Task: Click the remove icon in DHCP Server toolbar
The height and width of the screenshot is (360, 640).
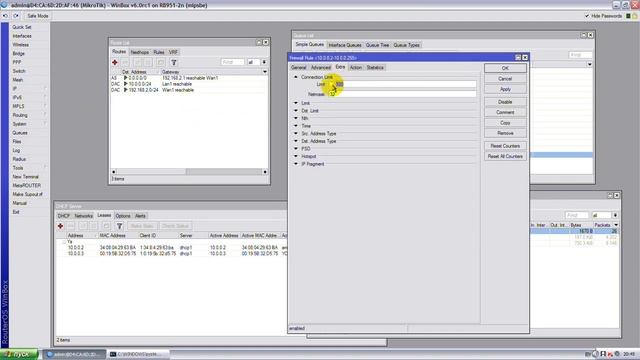Action: [x=71, y=226]
